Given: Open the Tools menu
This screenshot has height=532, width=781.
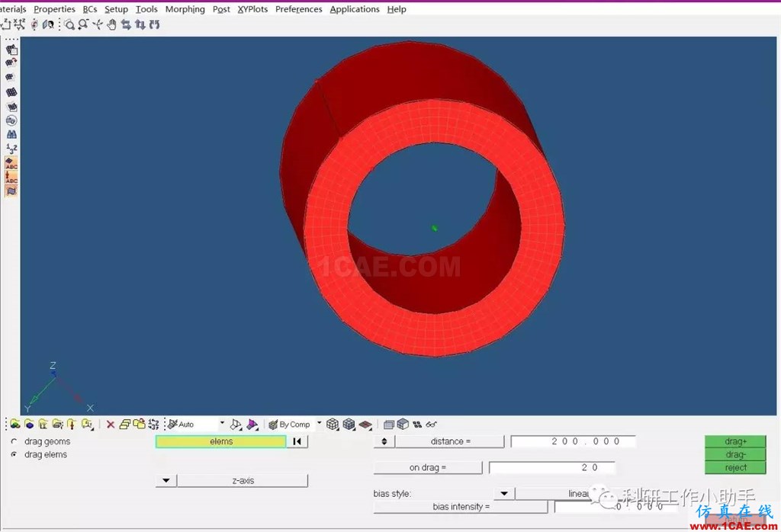Looking at the screenshot, I should point(146,9).
